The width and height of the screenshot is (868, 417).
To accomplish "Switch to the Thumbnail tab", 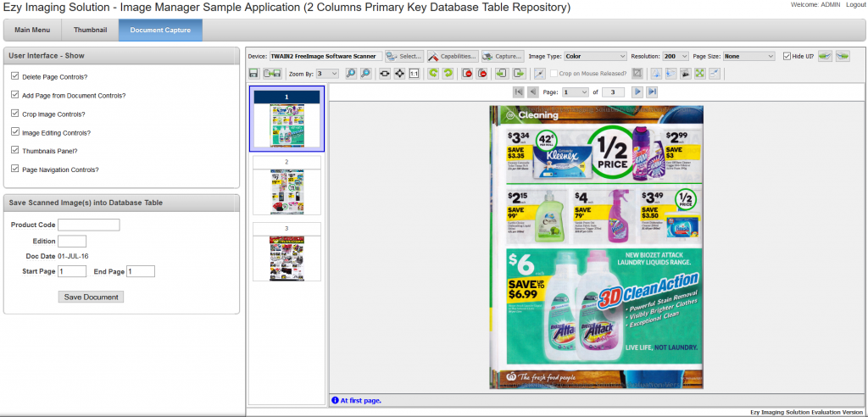I will (90, 30).
